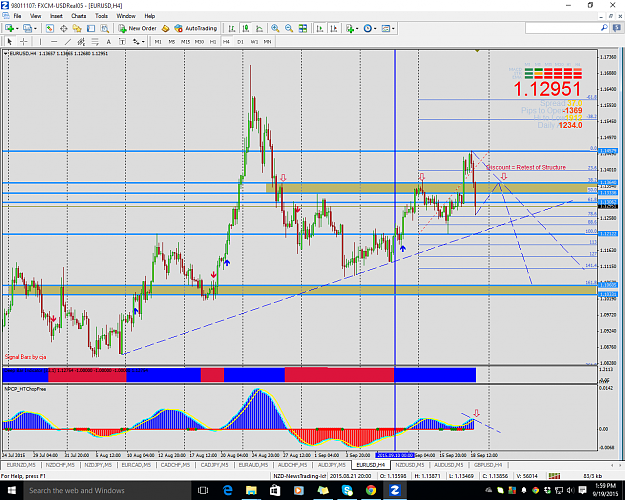The image size is (625, 500).
Task: Open the Charts menu
Action: pyautogui.click(x=79, y=16)
